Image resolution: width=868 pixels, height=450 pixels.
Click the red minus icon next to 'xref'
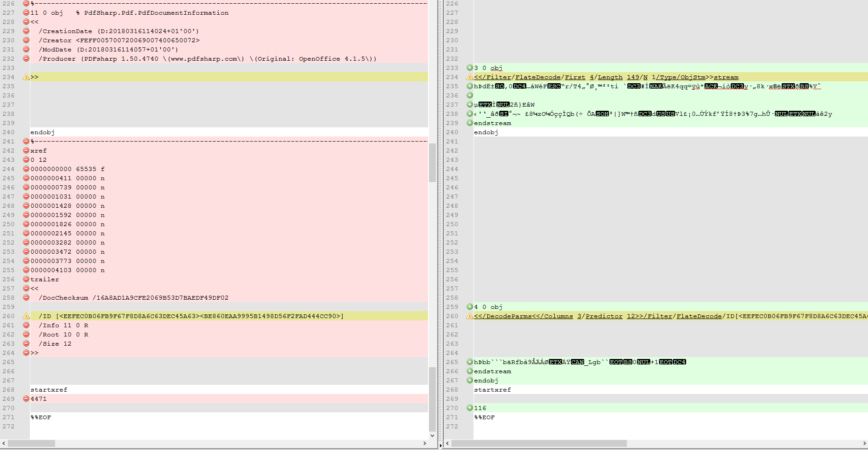[x=26, y=150]
